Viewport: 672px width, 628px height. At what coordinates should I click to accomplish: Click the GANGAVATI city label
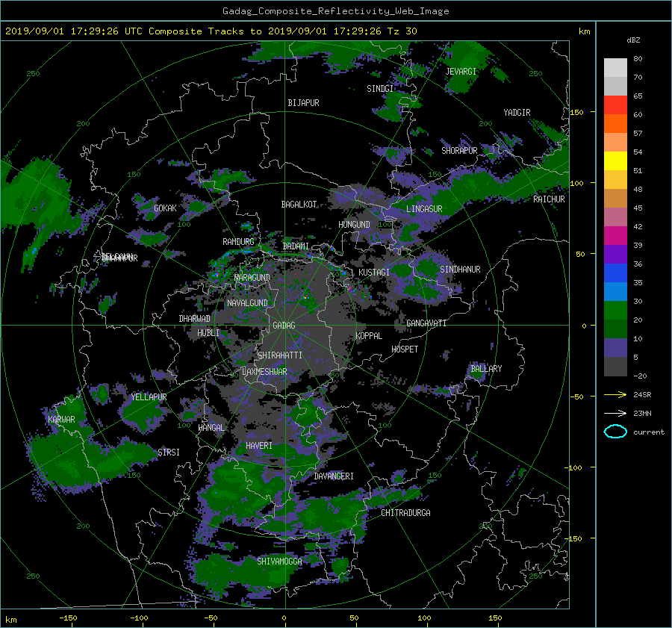coord(426,323)
